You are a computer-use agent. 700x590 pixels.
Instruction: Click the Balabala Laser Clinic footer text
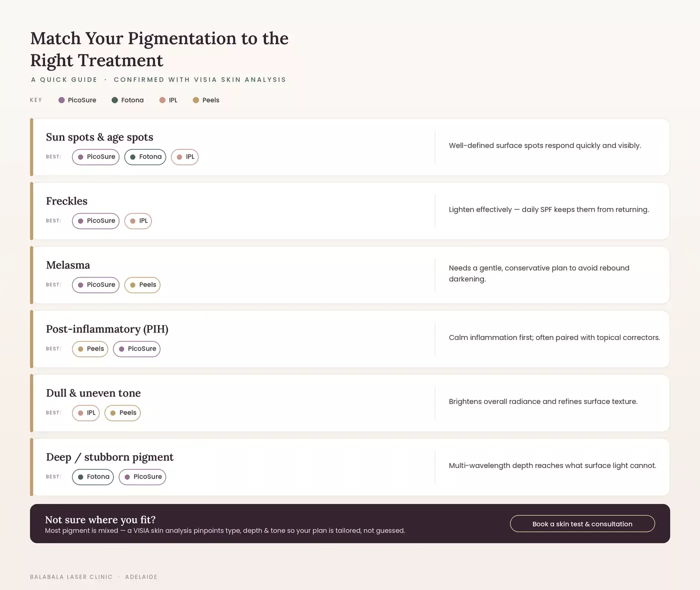(71, 577)
